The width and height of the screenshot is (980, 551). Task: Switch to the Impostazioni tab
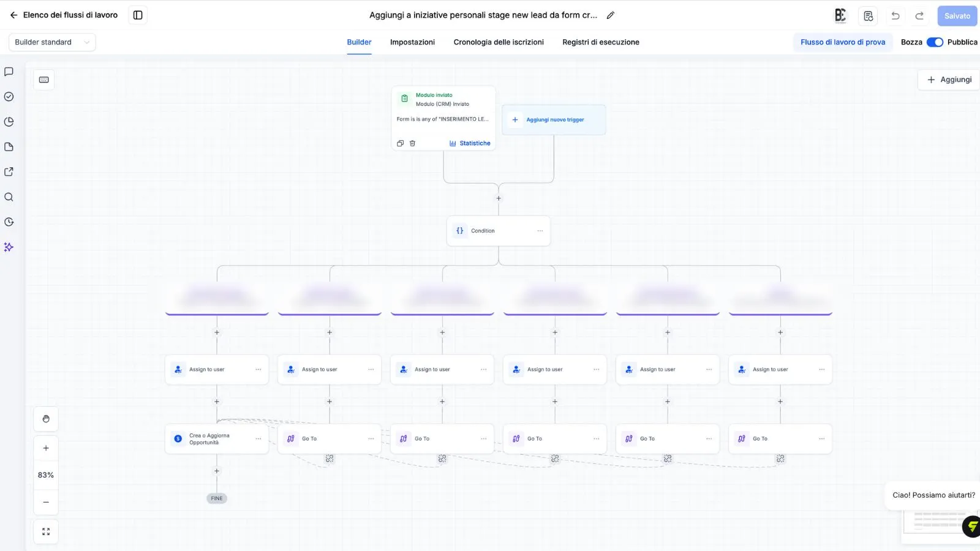pyautogui.click(x=412, y=42)
